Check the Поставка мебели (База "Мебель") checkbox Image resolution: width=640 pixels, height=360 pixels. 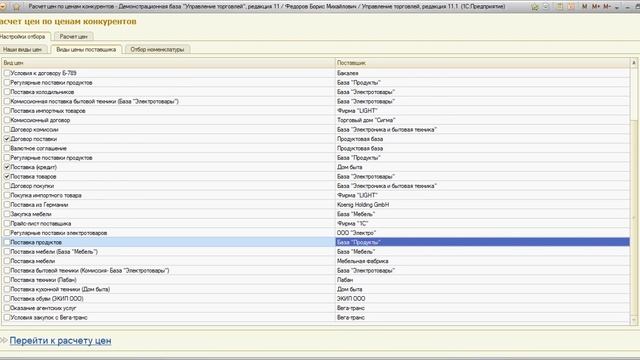click(x=7, y=251)
